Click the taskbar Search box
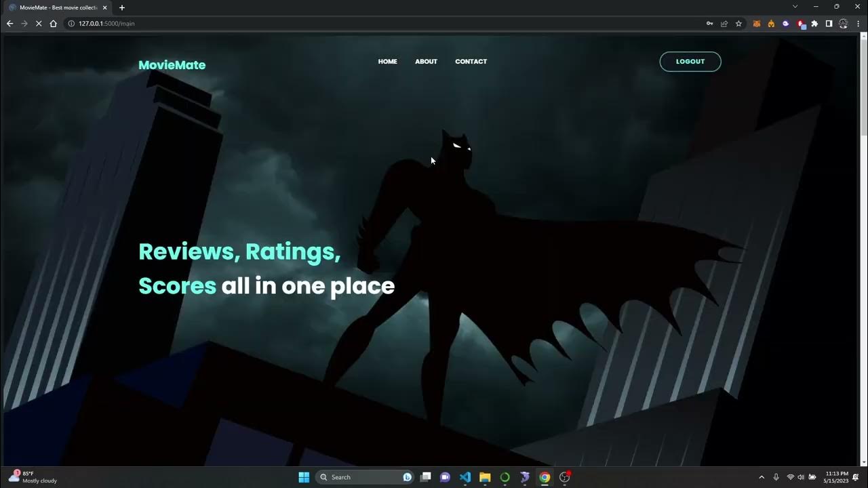The height and width of the screenshot is (488, 868). tap(365, 477)
